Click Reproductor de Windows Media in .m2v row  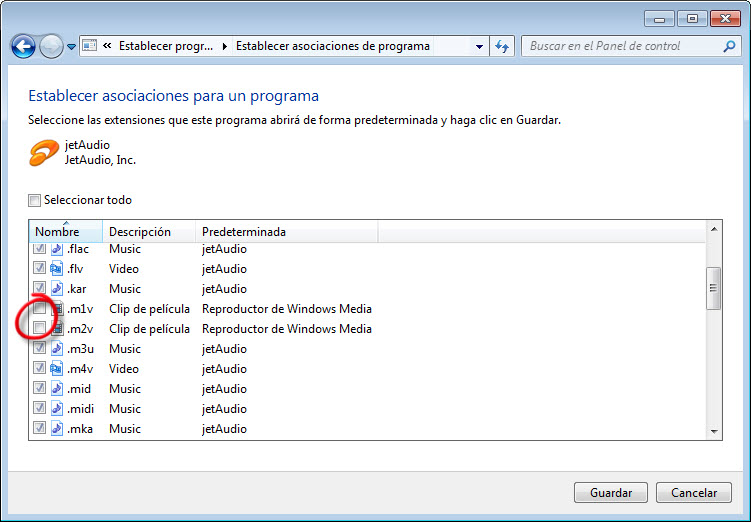[287, 329]
